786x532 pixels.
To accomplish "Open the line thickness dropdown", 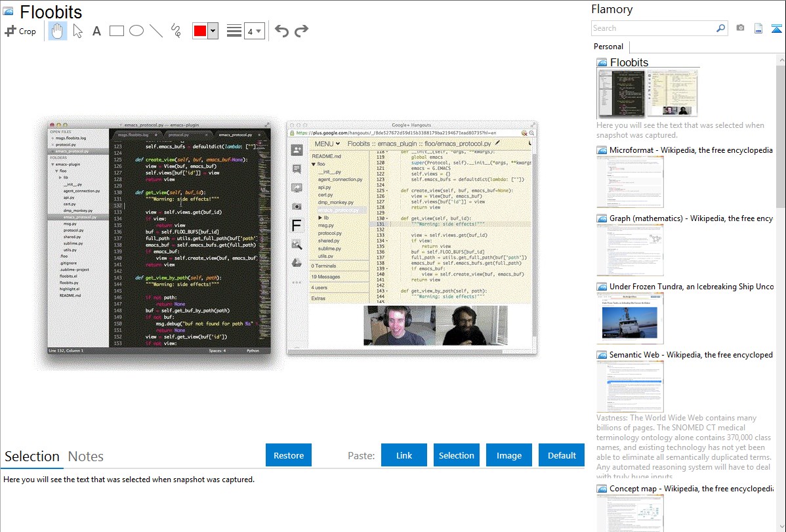I will pyautogui.click(x=255, y=31).
